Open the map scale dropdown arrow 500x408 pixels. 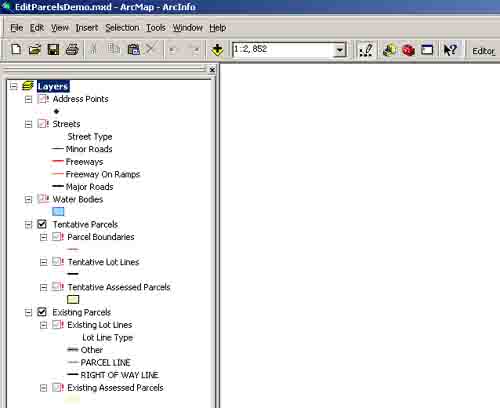(x=339, y=50)
